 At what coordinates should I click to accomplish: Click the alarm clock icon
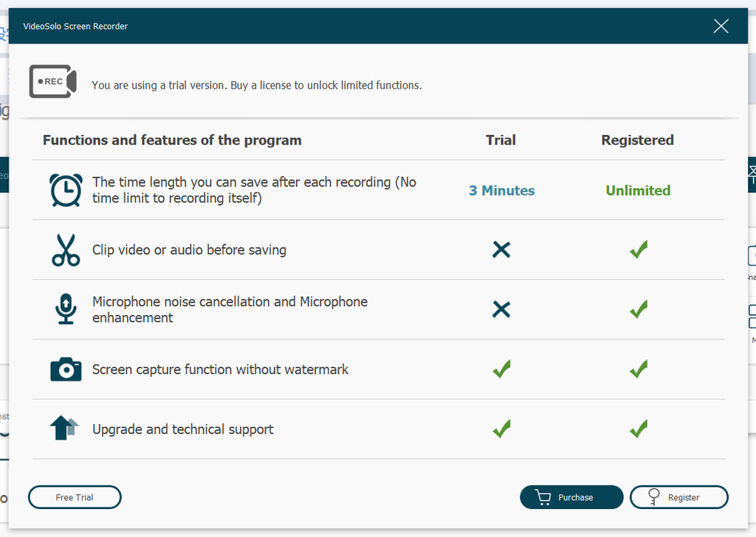tap(66, 190)
